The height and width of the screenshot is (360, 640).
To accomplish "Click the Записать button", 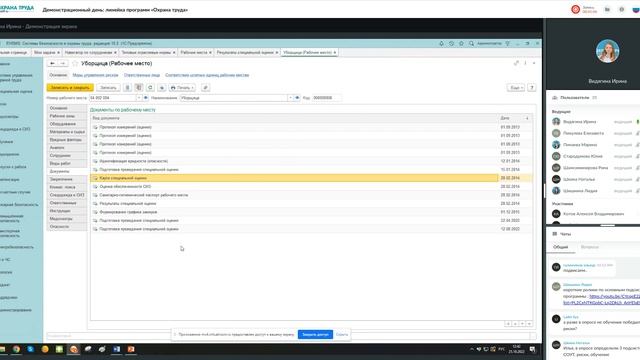I will (108, 87).
